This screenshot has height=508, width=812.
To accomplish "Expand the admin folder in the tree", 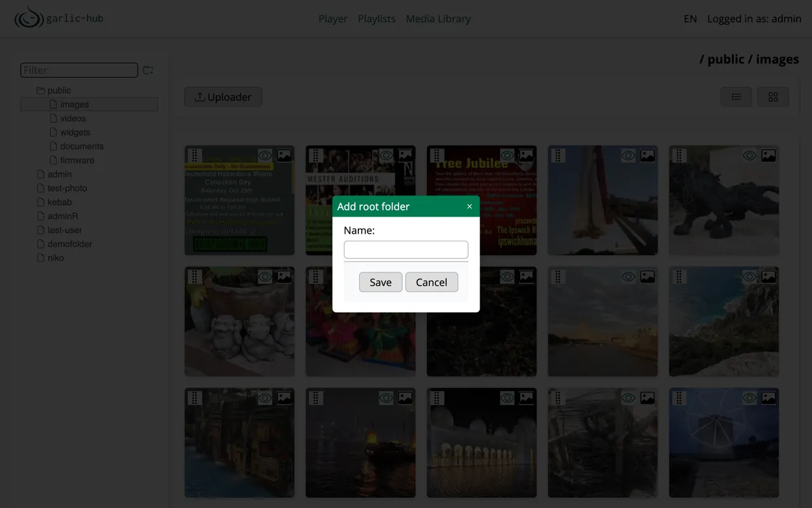I will point(41,174).
